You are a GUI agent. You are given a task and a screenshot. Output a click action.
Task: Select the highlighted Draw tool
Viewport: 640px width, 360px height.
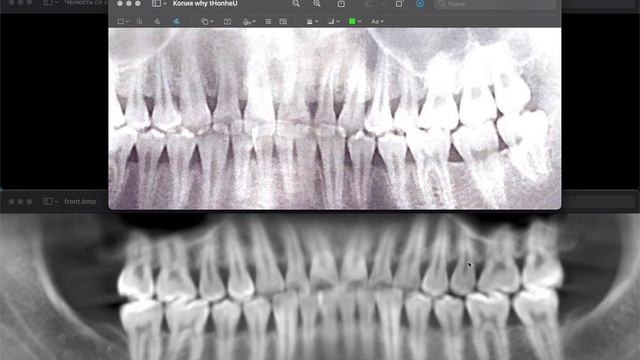tap(176, 21)
